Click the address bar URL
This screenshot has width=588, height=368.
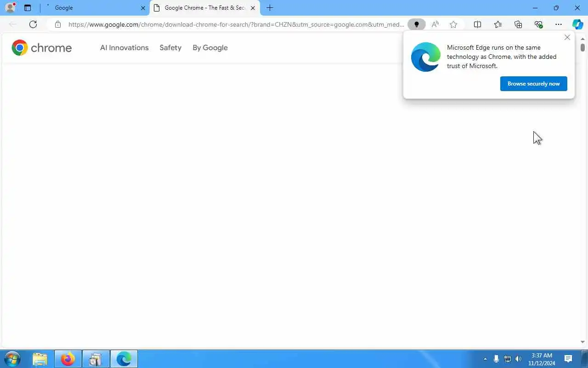pos(236,24)
